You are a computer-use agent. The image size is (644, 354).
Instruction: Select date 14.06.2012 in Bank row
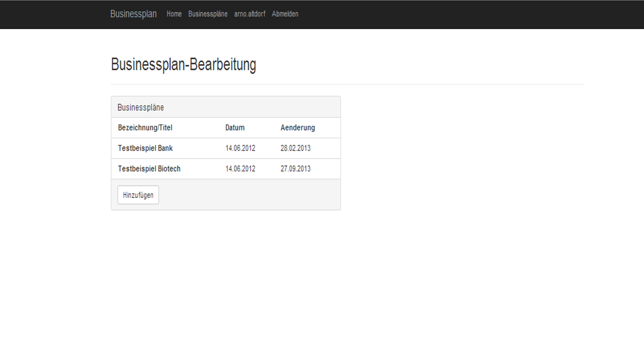pyautogui.click(x=240, y=148)
